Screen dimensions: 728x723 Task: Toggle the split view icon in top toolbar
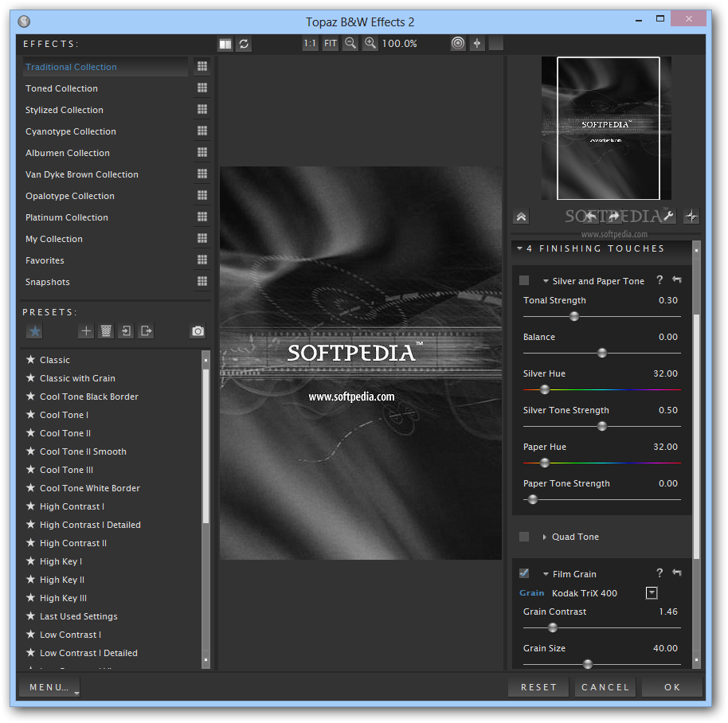click(x=225, y=44)
